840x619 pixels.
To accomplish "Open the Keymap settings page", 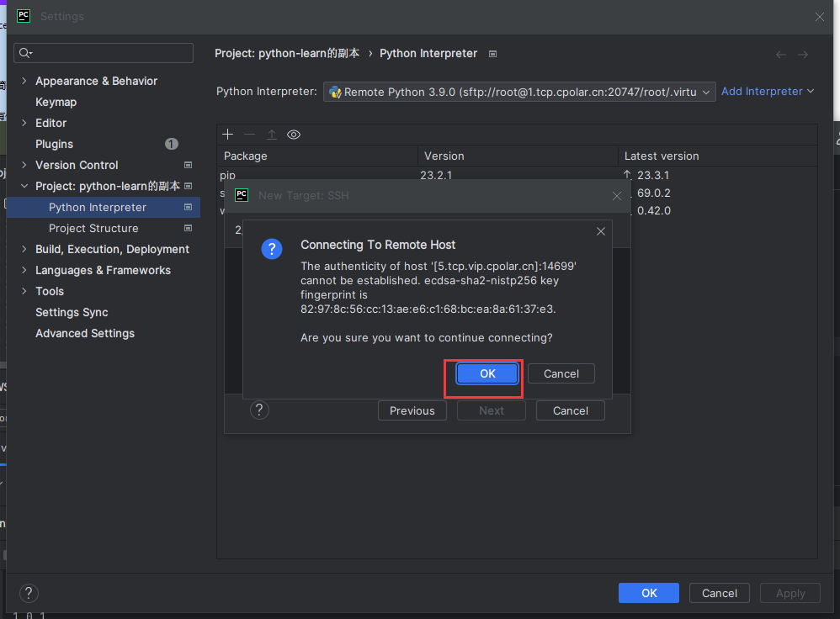I will 56,102.
